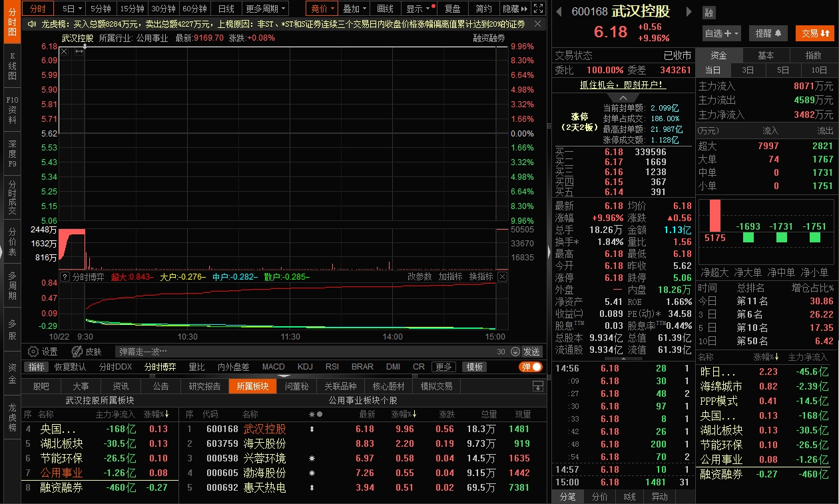Click 融资融券 label above chart
839x504 pixels.
coord(489,38)
